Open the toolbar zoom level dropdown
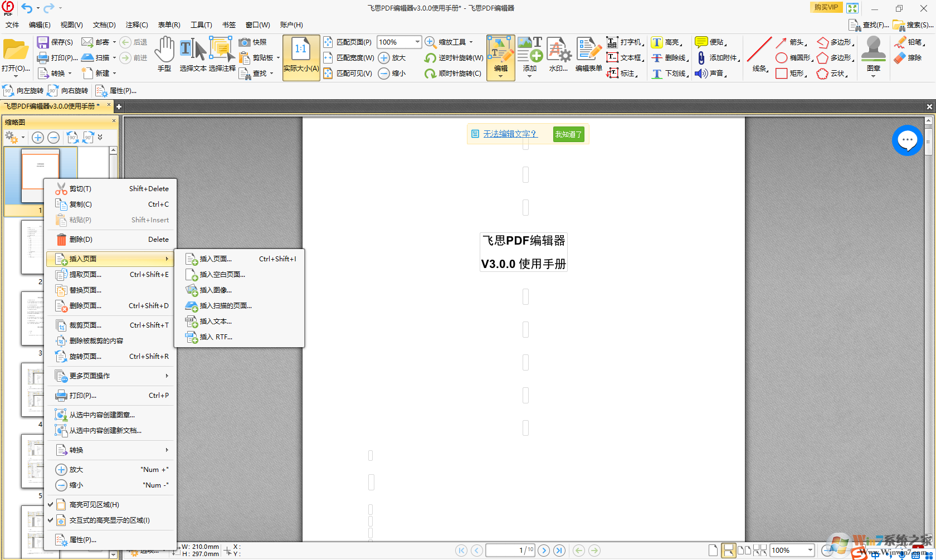936x560 pixels. [x=417, y=42]
